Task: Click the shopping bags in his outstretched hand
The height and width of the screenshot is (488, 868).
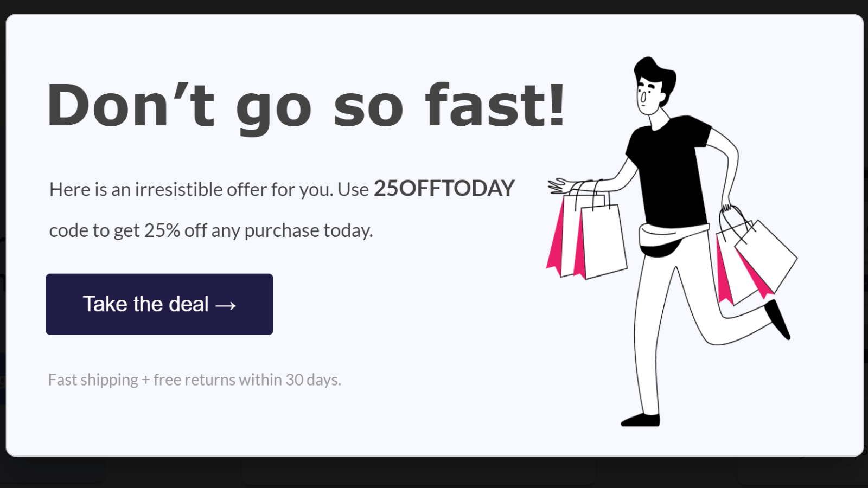Action: click(589, 239)
